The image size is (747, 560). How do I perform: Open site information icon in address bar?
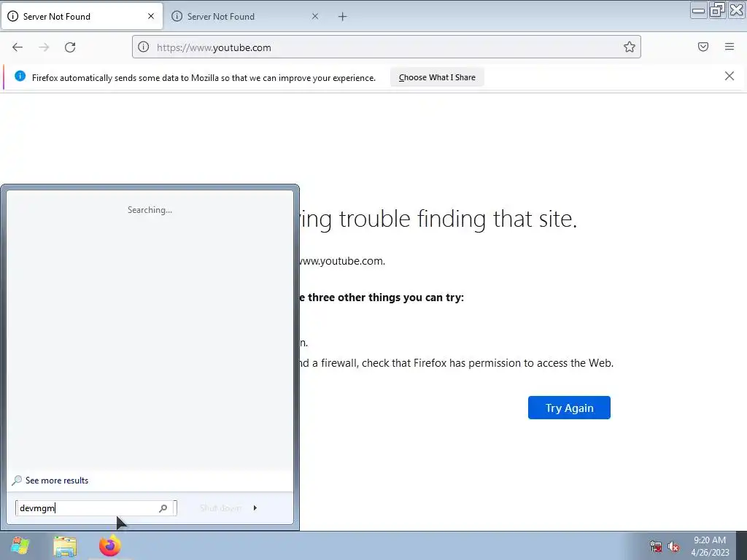[144, 47]
